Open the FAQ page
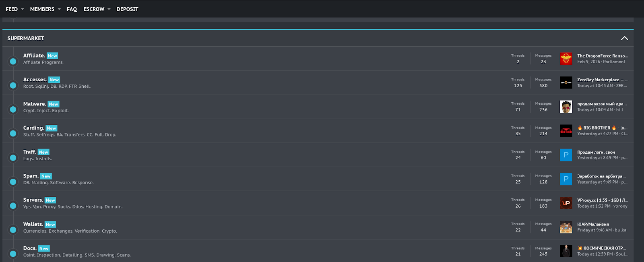 click(72, 9)
